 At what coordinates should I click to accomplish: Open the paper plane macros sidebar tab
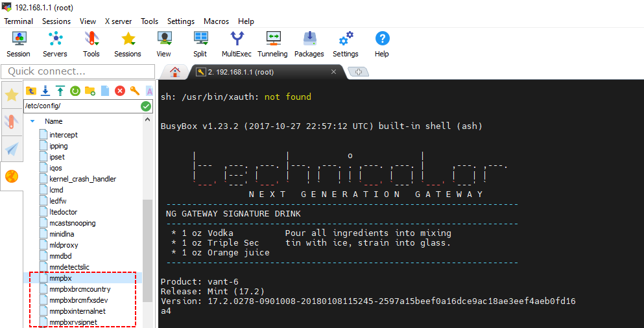(x=12, y=149)
